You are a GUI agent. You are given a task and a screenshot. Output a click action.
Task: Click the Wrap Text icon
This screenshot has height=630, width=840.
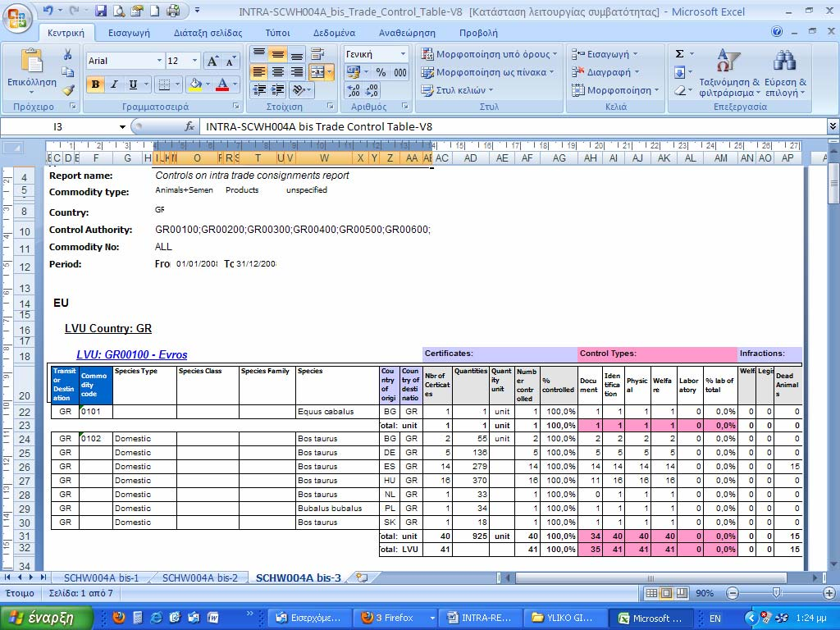click(x=317, y=54)
